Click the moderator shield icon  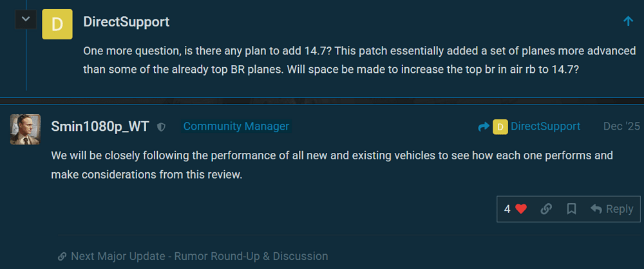[161, 127]
